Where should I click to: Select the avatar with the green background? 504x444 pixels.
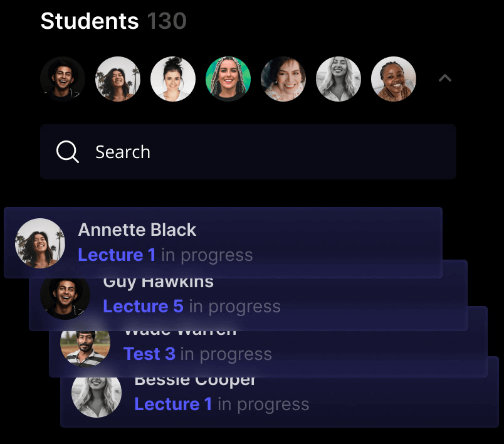pos(228,79)
